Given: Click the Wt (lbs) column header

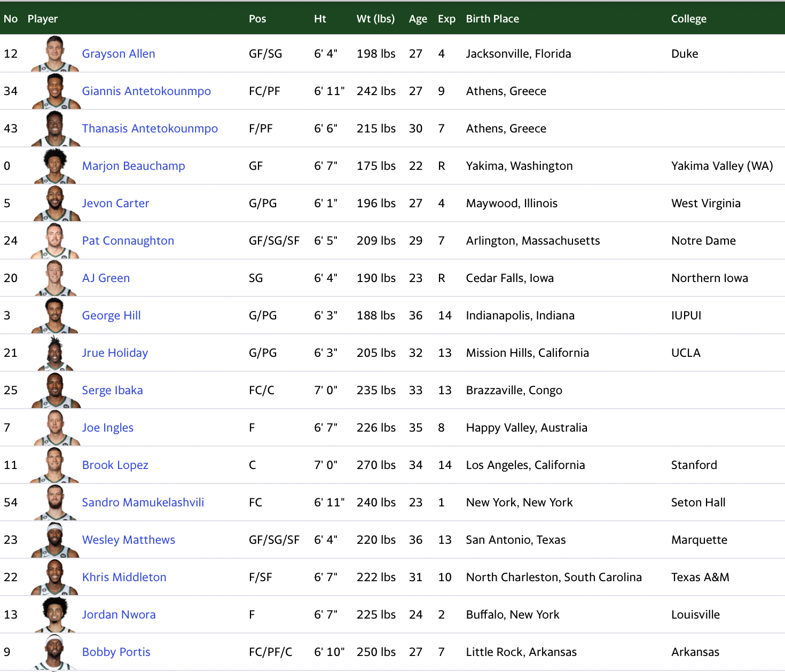Looking at the screenshot, I should coord(376,19).
